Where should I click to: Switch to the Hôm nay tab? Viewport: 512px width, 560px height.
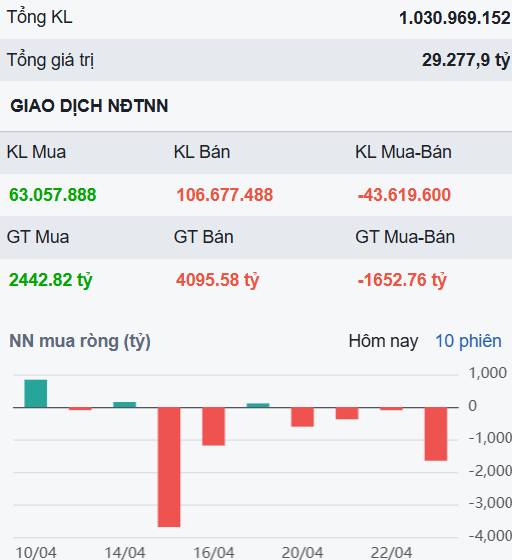point(383,341)
